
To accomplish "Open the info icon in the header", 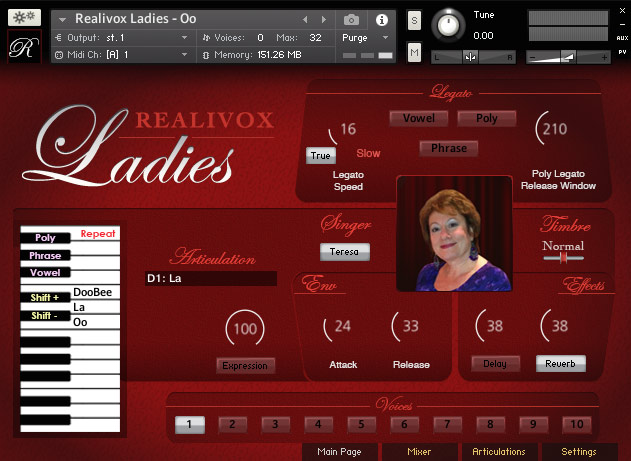I will [x=381, y=19].
